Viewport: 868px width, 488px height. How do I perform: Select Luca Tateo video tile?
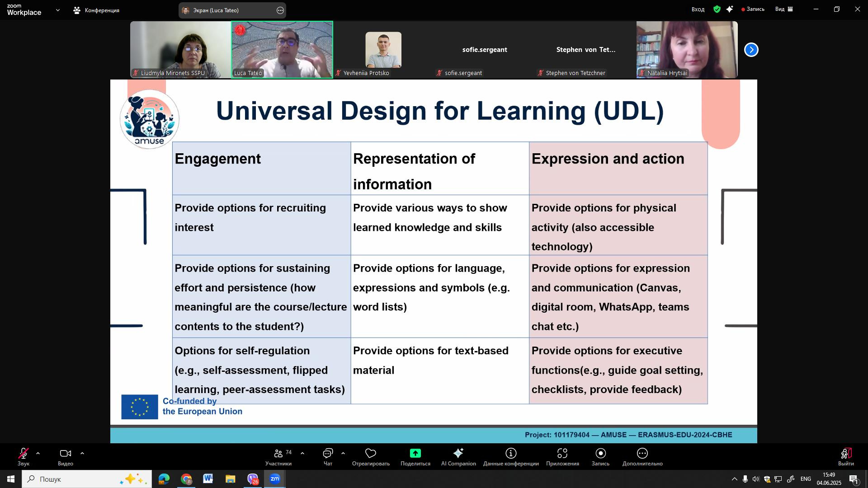tap(282, 50)
